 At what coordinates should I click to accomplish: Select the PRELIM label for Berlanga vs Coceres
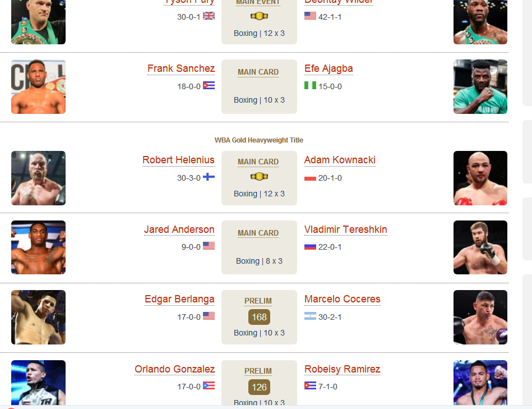point(258,301)
